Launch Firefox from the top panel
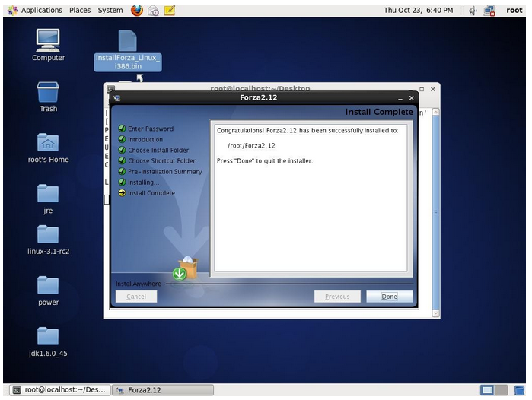Screen dimensions: 532x400 [137, 10]
